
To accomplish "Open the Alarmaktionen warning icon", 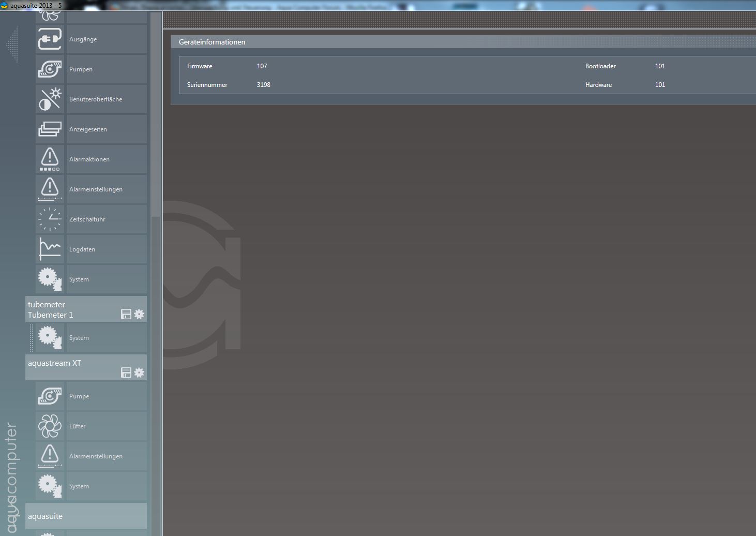I will (x=50, y=159).
